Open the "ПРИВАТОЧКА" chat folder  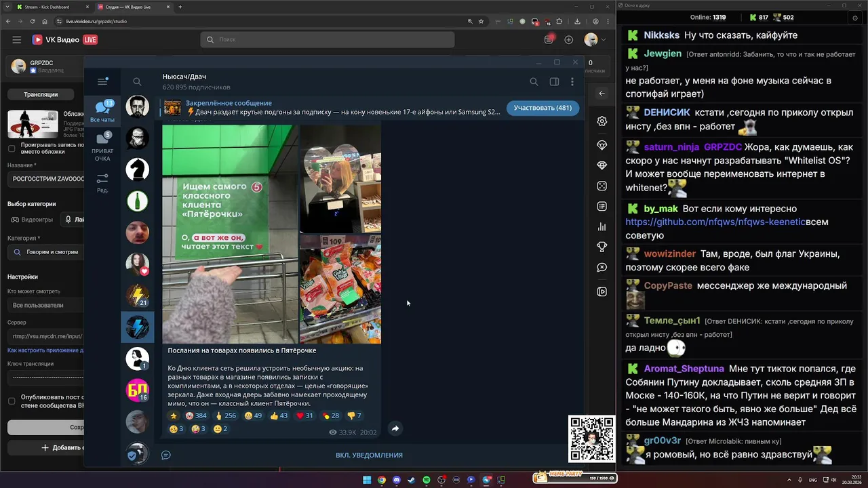[103, 147]
